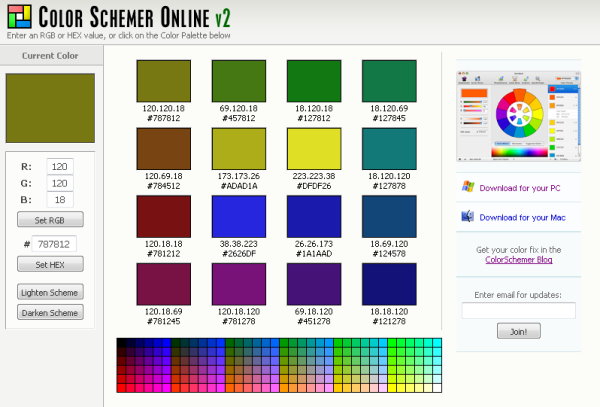Screen dimensions: 600x407
Task: Click the Color Schemer Online v2 title
Action: (134, 17)
